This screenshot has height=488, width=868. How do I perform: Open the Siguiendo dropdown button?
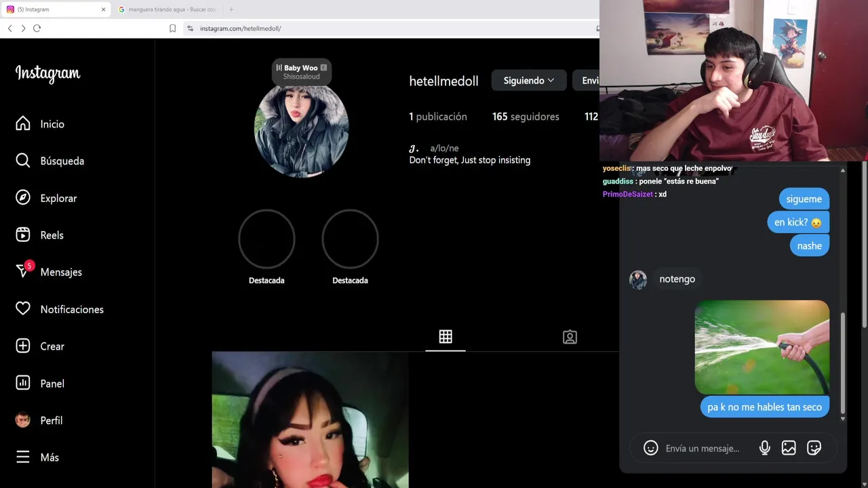pyautogui.click(x=529, y=80)
